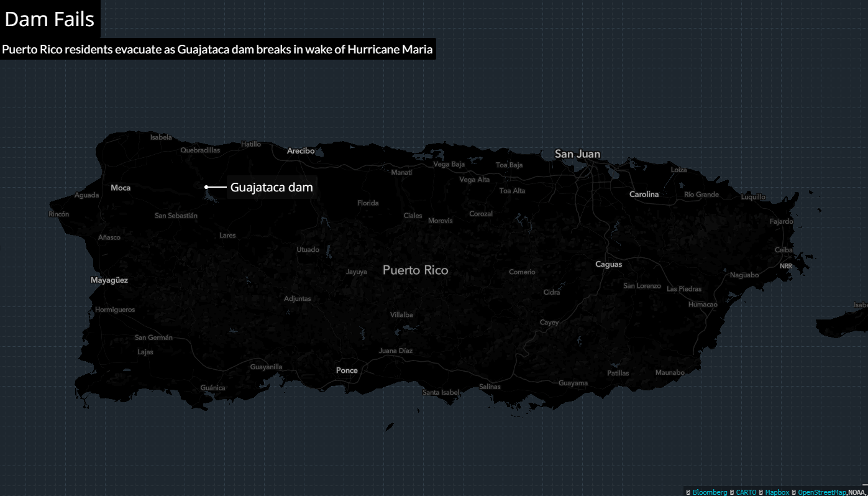
Task: Click the 'Santa Isabel' town label
Action: [441, 392]
